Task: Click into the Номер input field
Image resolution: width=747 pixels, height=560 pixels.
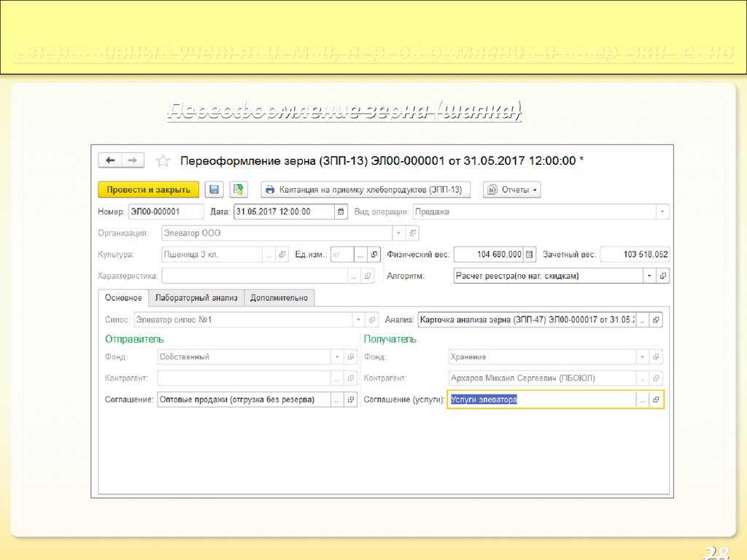Action: (165, 212)
